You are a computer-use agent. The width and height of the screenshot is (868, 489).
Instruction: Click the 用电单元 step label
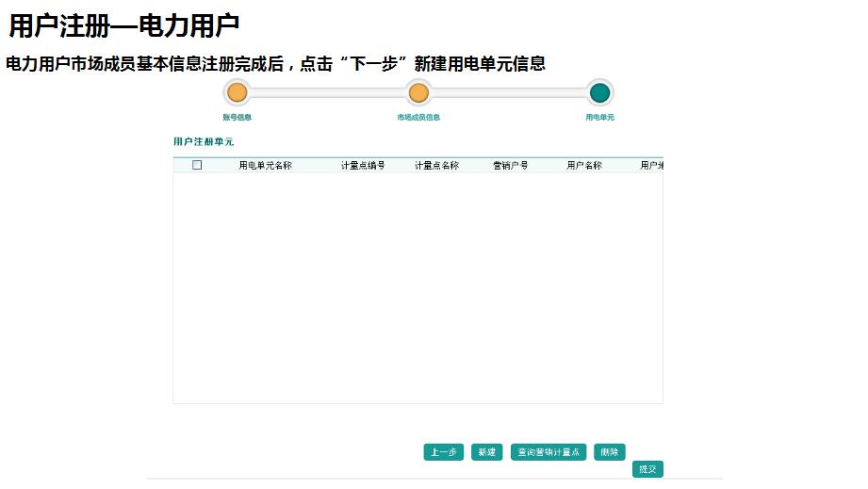tap(599, 118)
